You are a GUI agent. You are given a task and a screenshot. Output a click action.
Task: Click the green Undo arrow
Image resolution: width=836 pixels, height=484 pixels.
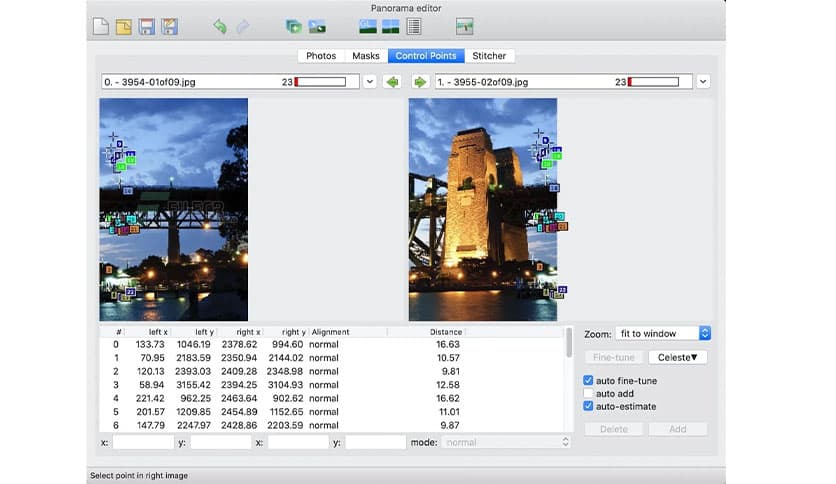click(219, 27)
